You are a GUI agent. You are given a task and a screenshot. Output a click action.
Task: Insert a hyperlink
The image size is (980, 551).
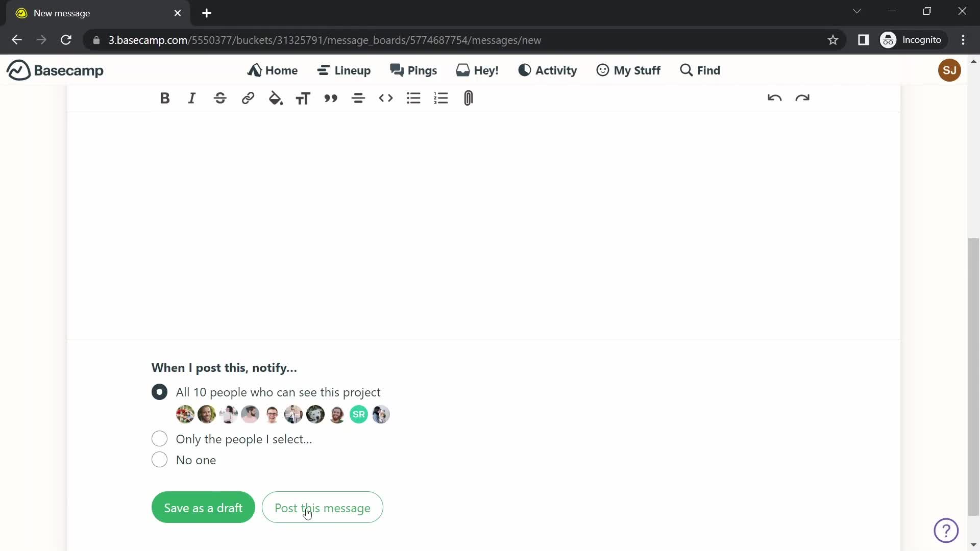(x=248, y=99)
